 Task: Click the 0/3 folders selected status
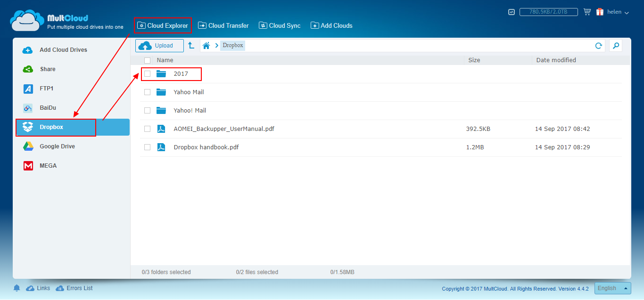(166, 272)
